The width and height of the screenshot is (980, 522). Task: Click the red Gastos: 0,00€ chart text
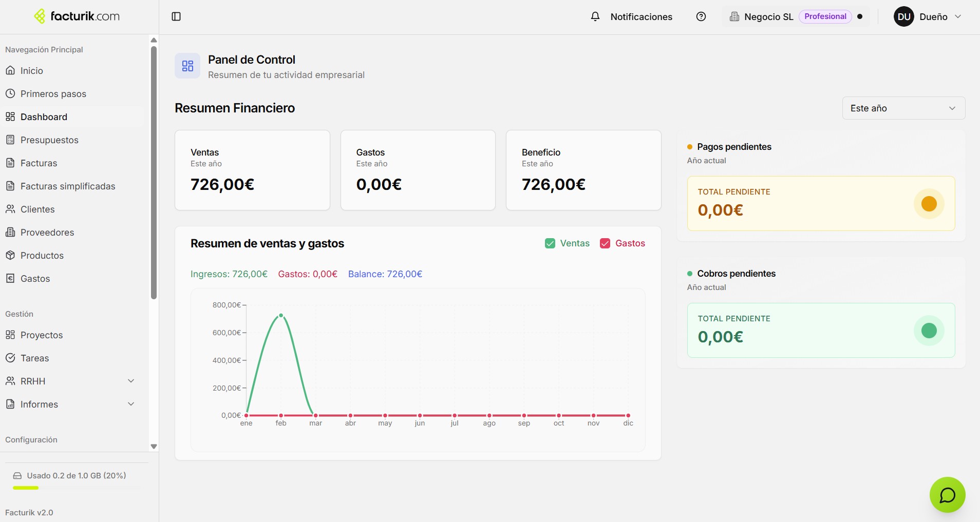point(308,274)
